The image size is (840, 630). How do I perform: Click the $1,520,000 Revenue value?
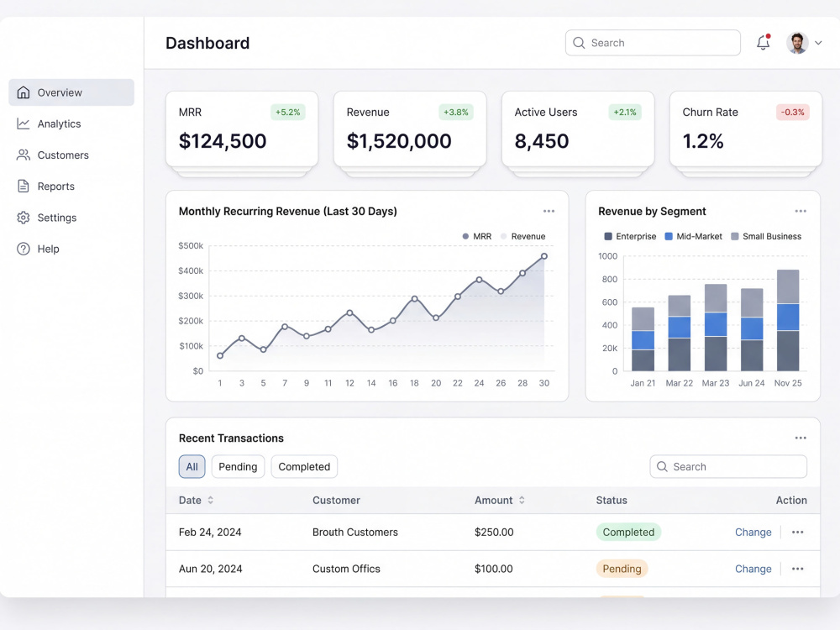tap(398, 141)
